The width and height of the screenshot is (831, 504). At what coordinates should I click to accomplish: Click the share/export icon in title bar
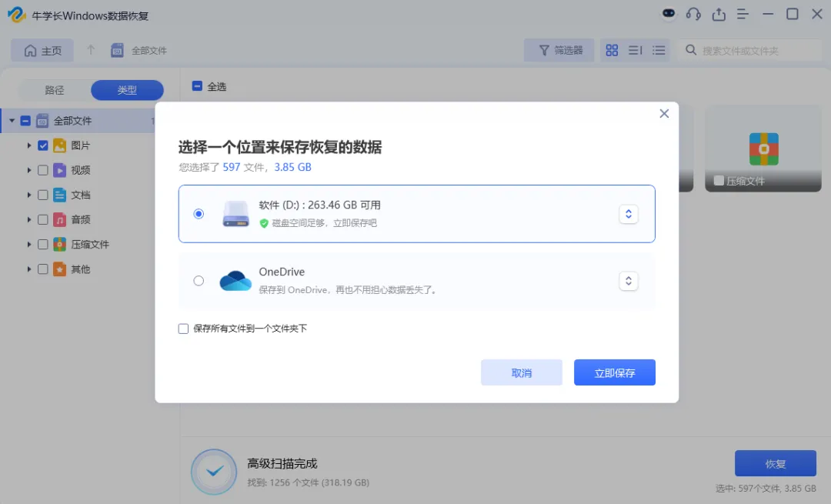pos(719,15)
